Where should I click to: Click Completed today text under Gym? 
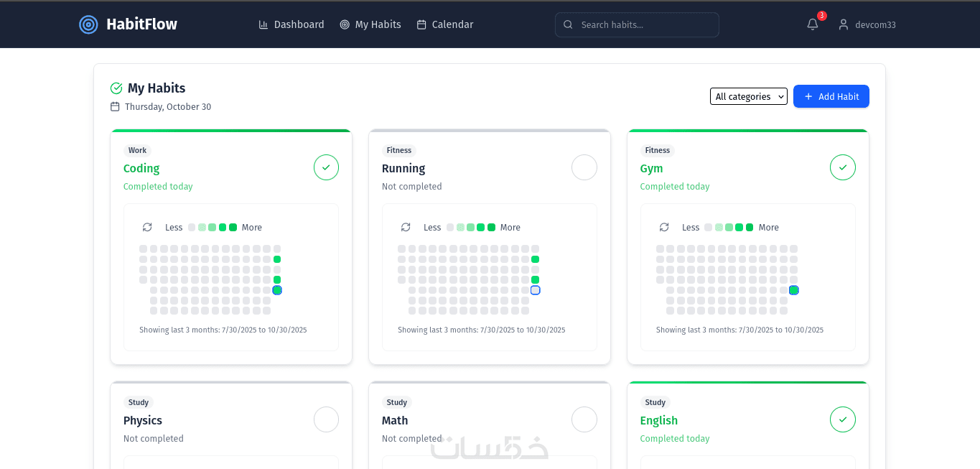tap(675, 186)
